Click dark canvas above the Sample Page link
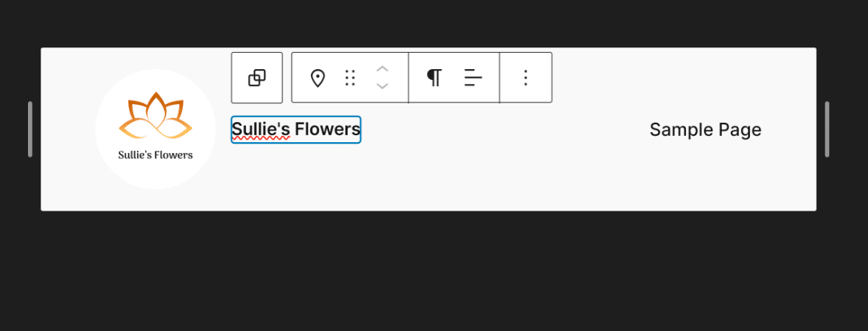The image size is (868, 331). coord(705,23)
